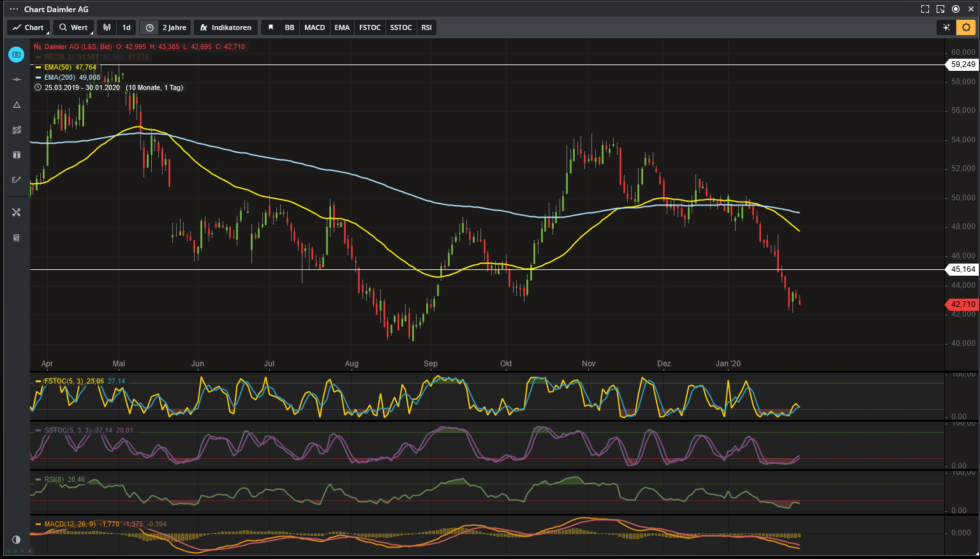This screenshot has width=980, height=559.
Task: Select the triangle shape drawing tool
Action: (17, 105)
